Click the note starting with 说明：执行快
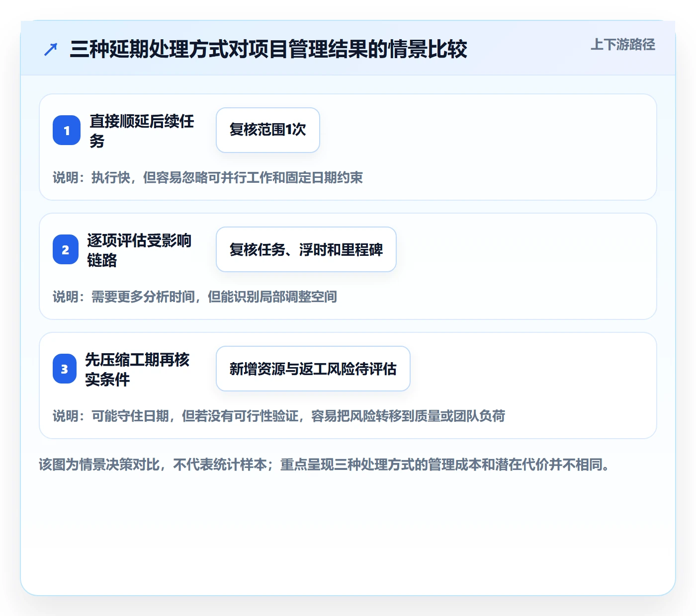 [208, 177]
